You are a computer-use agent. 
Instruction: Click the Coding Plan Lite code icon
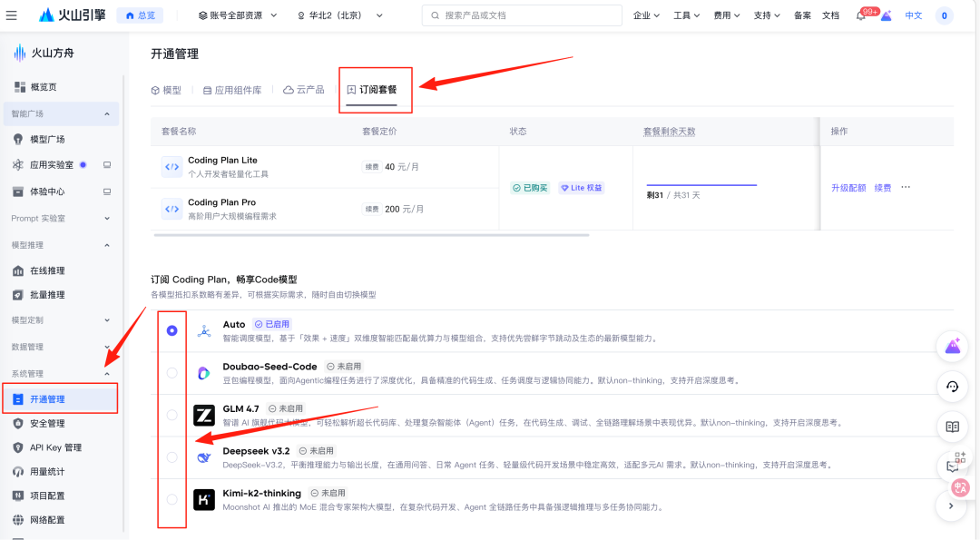(171, 167)
